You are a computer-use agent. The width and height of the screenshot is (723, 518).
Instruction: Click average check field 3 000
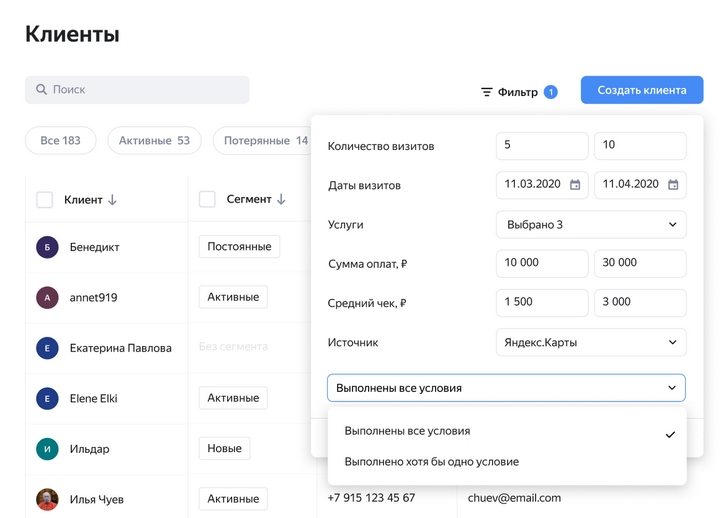pyautogui.click(x=640, y=303)
